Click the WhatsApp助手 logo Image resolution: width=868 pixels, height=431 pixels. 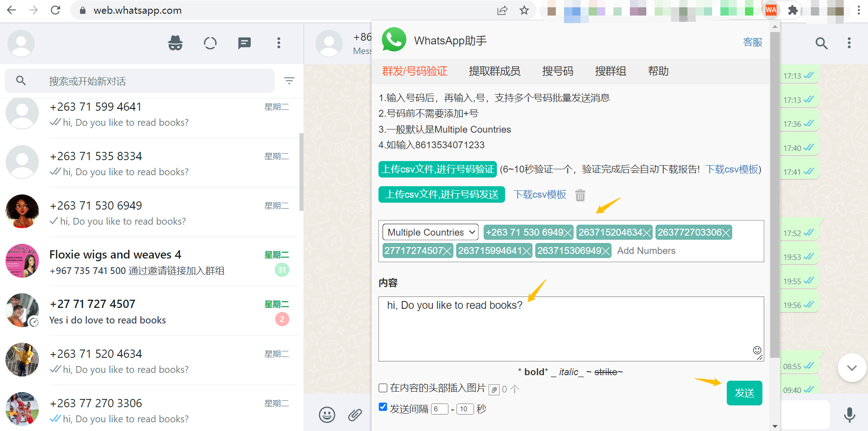pyautogui.click(x=394, y=40)
